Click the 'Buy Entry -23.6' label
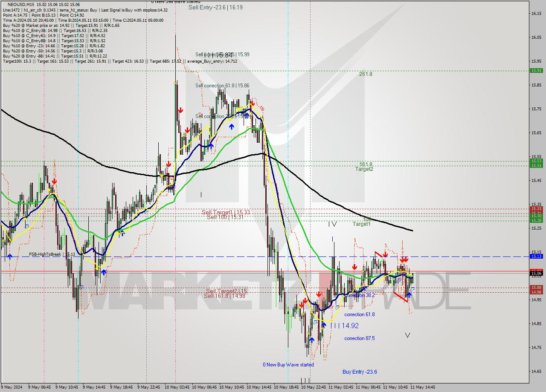 [360, 372]
